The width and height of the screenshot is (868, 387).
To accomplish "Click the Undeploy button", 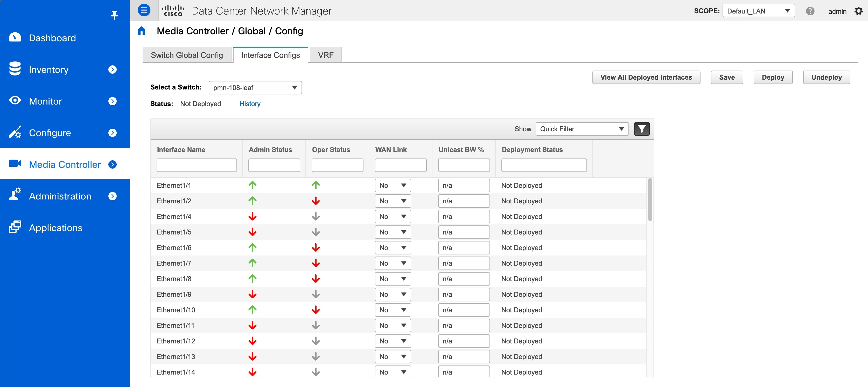I will (827, 77).
